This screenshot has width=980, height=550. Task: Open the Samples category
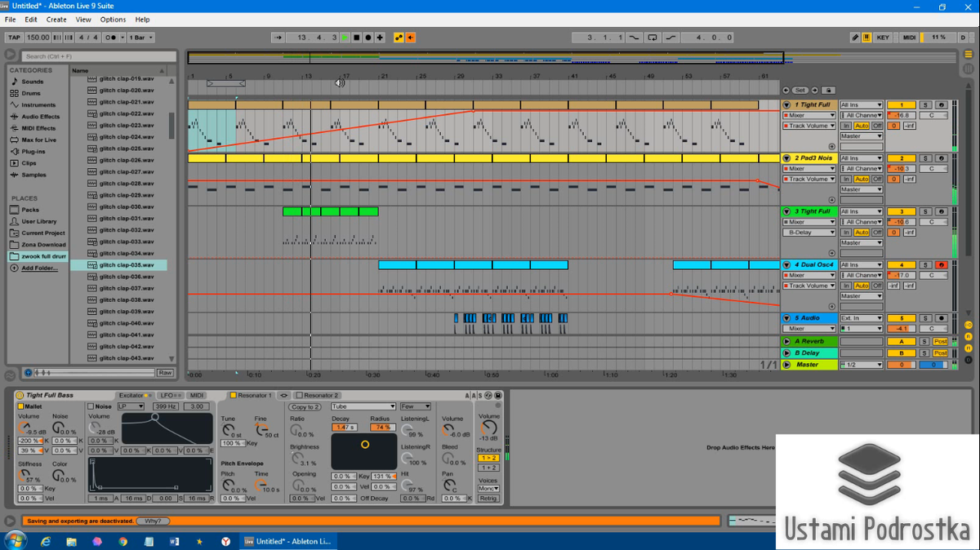coord(33,175)
